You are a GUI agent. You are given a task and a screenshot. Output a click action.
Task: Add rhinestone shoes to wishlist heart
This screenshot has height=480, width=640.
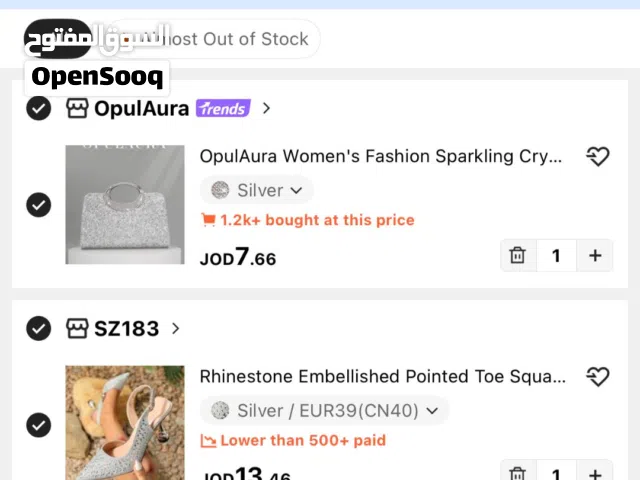[597, 376]
